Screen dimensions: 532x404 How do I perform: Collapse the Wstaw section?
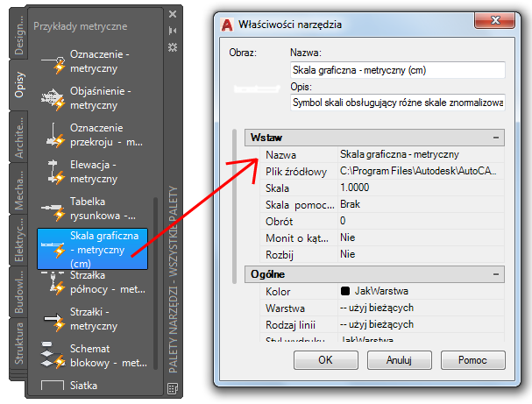(496, 138)
